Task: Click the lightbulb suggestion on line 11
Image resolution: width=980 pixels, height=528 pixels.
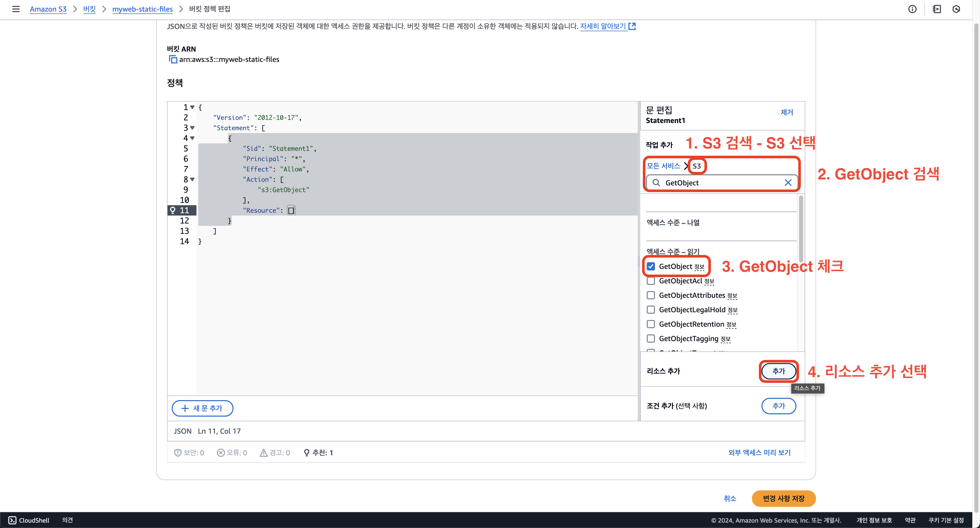Action: point(173,210)
